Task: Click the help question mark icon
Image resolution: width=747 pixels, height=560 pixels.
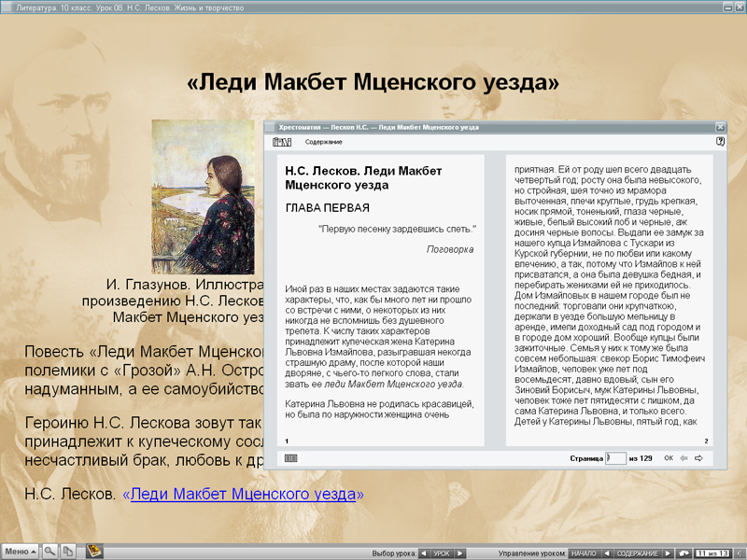Action: pyautogui.click(x=720, y=142)
